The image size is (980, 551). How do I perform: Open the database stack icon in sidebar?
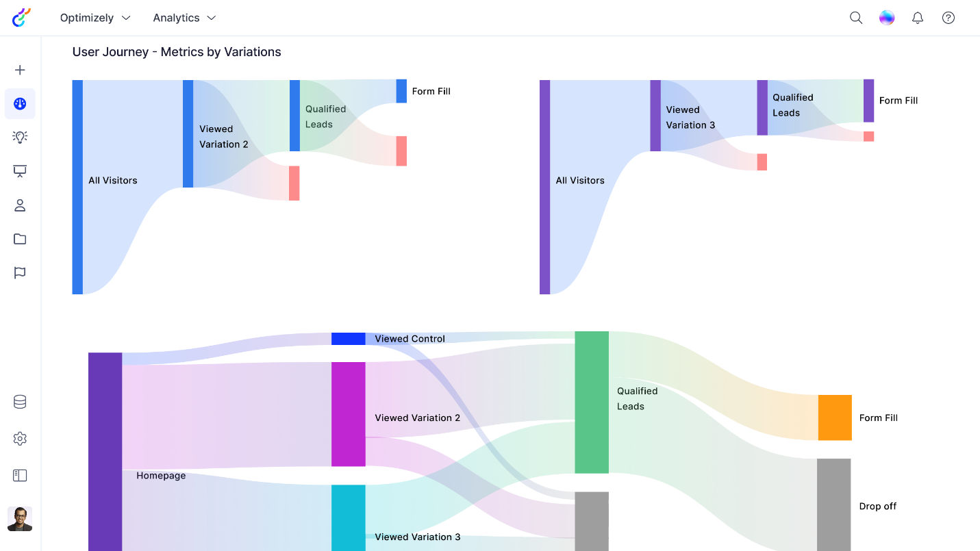coord(20,402)
